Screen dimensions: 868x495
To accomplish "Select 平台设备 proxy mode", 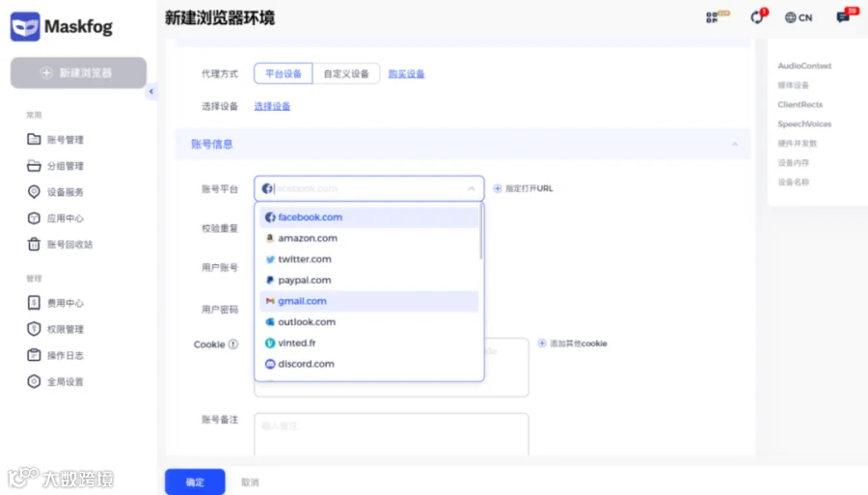I will point(284,73).
